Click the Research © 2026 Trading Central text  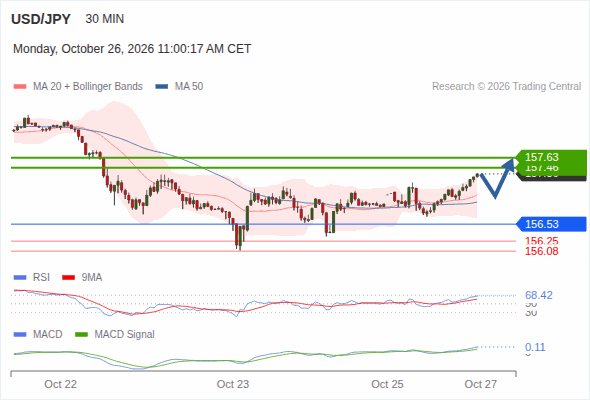point(506,87)
